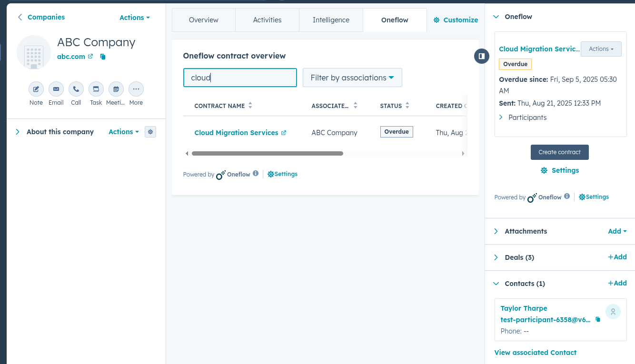The image size is (635, 364).
Task: Click info icon beside Oneflow in right sidebar
Action: pos(567,196)
